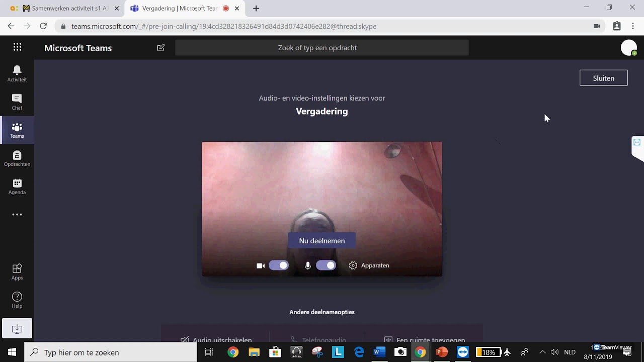Show more apps via the ellipsis

(17, 215)
